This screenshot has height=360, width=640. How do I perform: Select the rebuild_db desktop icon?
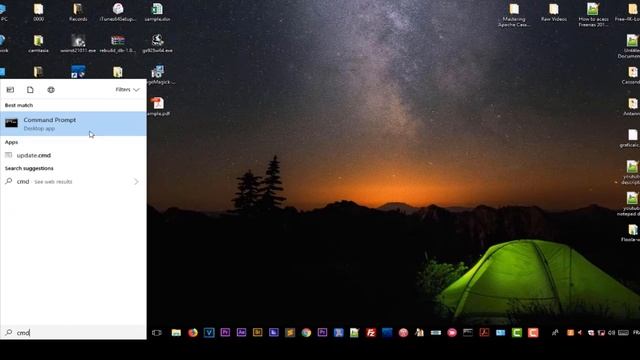point(118,44)
